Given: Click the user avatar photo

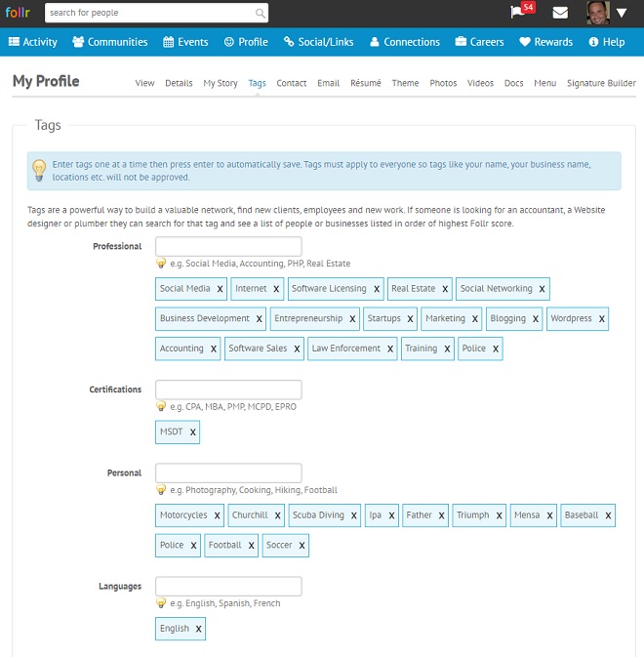Looking at the screenshot, I should click(x=598, y=13).
